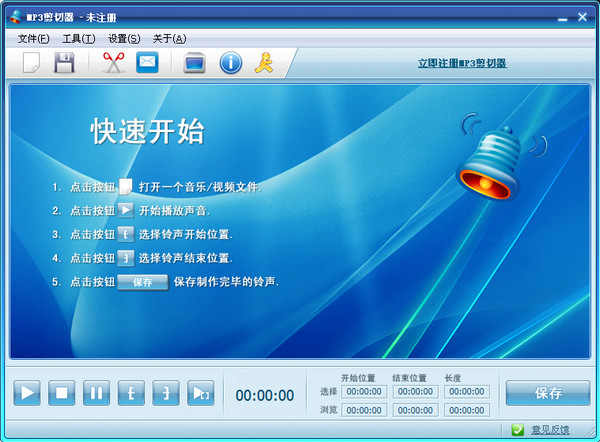
Task: Click the 立即注册MP3剪切器 link
Action: [x=462, y=63]
